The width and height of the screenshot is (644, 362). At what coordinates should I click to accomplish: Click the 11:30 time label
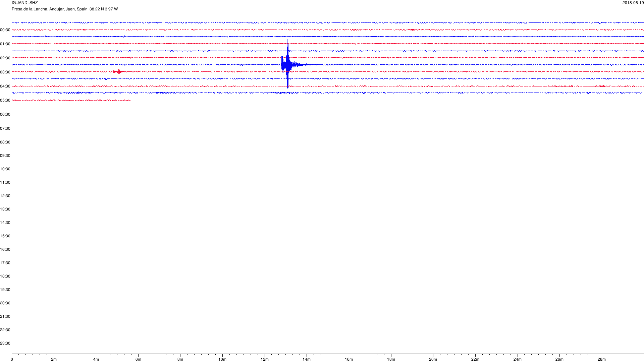pos(5,182)
